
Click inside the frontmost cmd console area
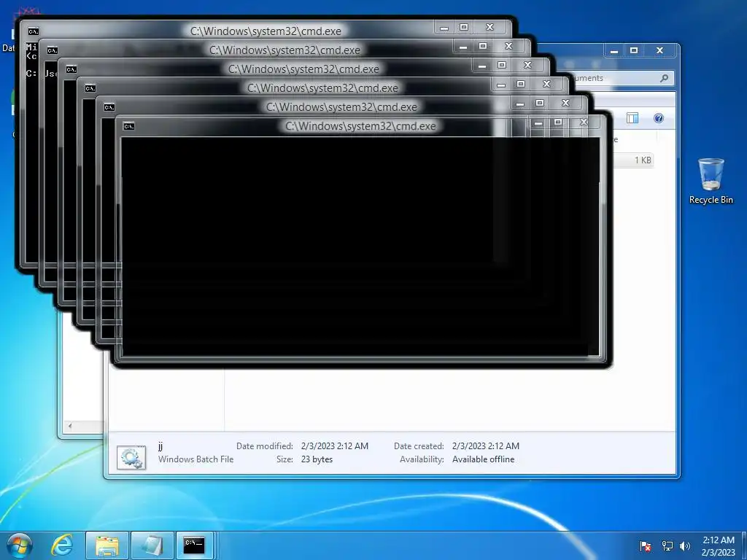point(360,246)
